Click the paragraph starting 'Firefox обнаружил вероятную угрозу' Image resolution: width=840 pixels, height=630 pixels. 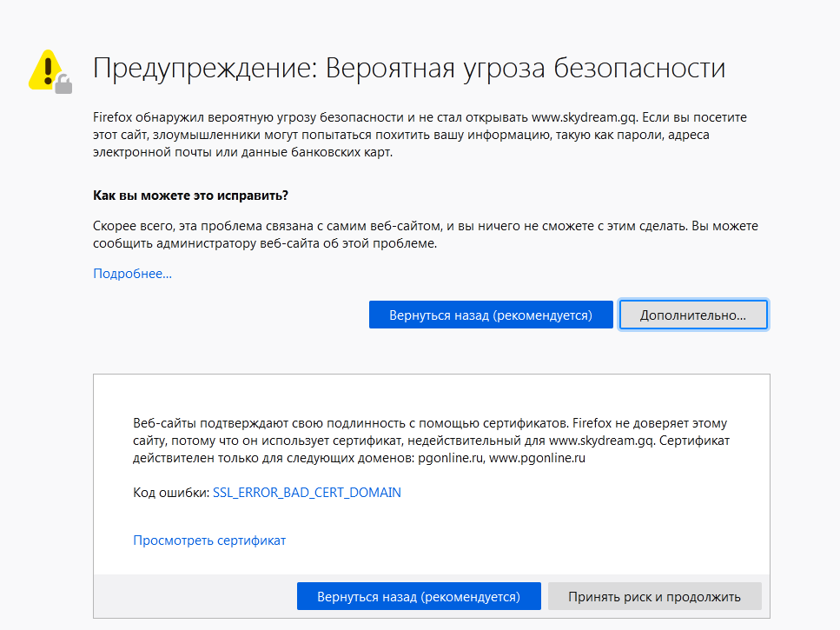420,135
